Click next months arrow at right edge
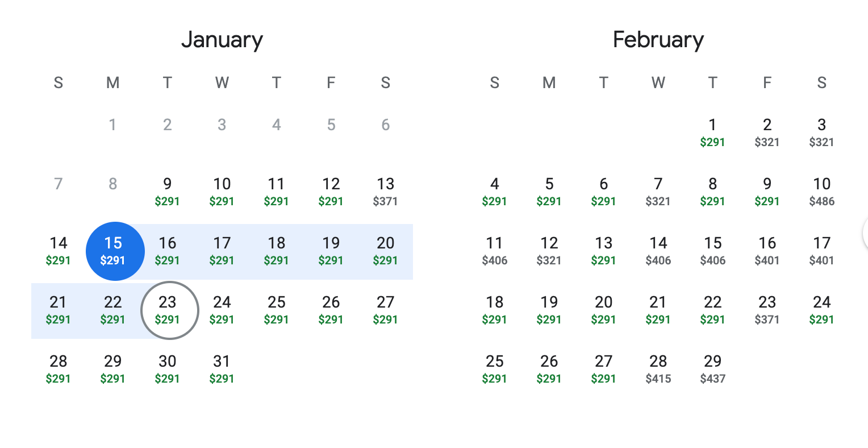This screenshot has width=868, height=448. coord(865,233)
